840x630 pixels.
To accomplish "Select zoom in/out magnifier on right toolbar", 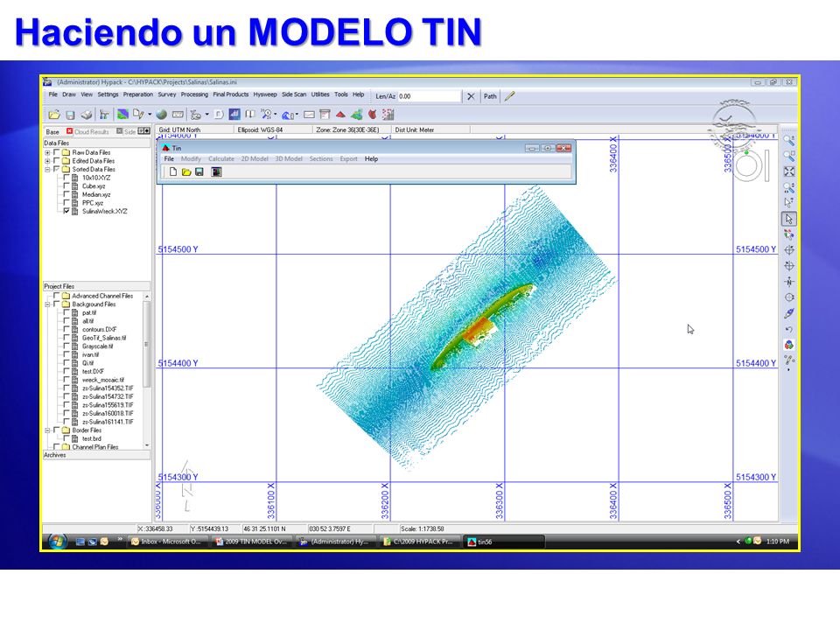I will click(789, 140).
